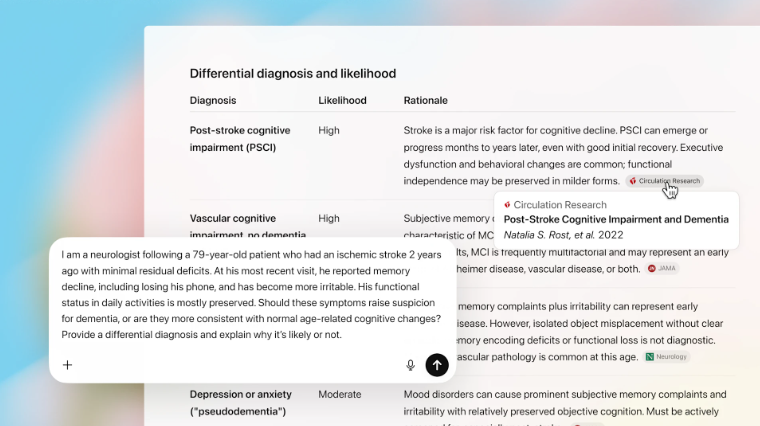This screenshot has width=760, height=426.
Task: Click the plus icon to add an attachment
Action: coord(68,365)
